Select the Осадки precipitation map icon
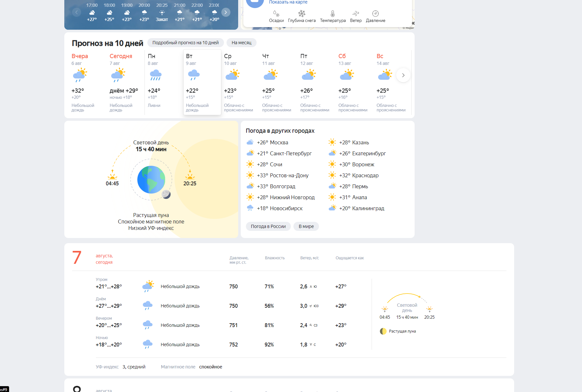 276,14
